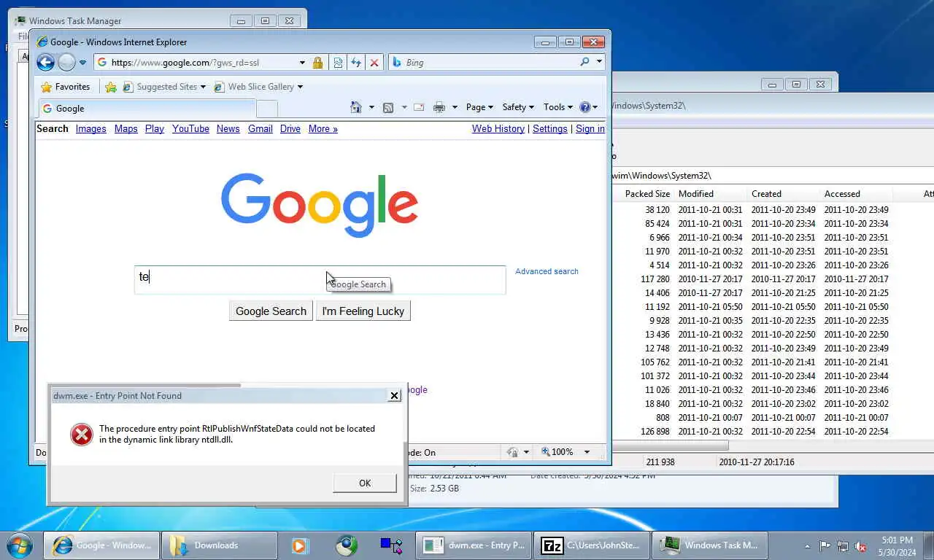Open Suggested Sites in the favorites bar
The image size is (934, 560).
(x=163, y=87)
